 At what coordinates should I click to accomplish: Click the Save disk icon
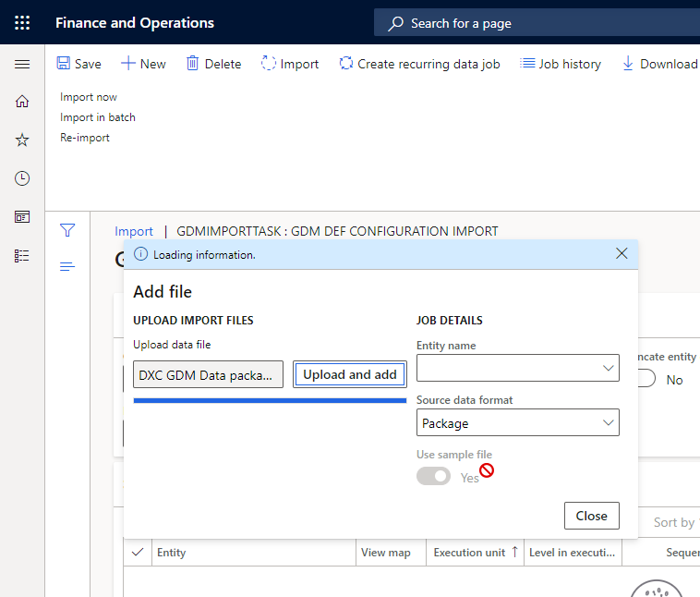coord(64,63)
